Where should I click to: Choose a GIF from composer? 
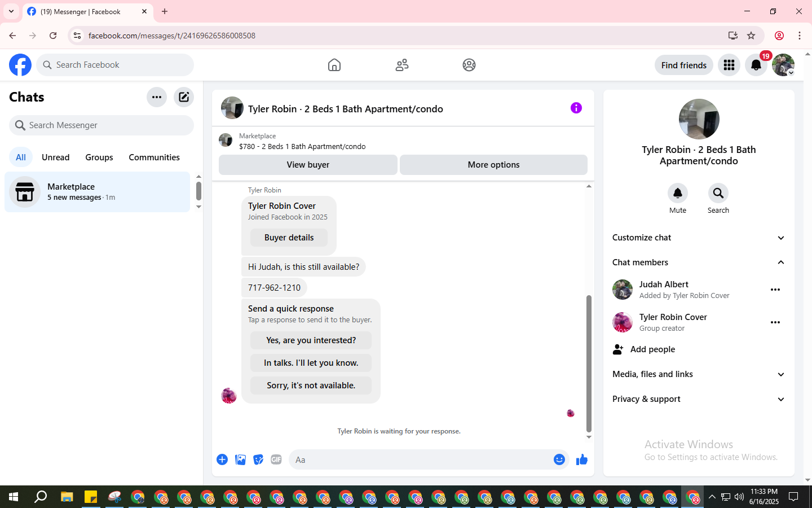[x=276, y=459]
